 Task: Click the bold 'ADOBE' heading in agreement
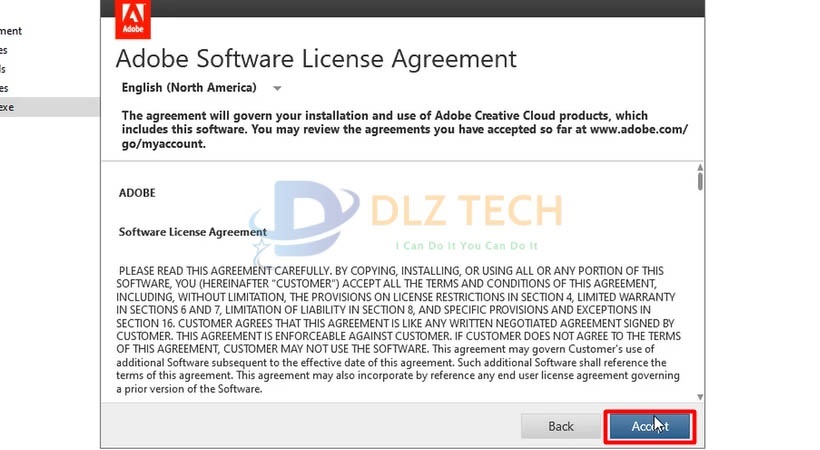tap(137, 192)
